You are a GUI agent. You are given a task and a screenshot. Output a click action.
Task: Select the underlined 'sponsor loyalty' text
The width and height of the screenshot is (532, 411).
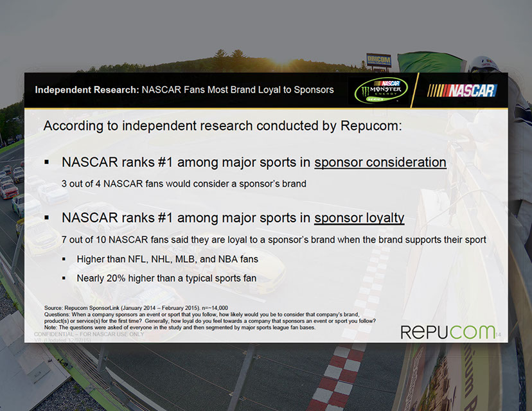[x=359, y=218]
